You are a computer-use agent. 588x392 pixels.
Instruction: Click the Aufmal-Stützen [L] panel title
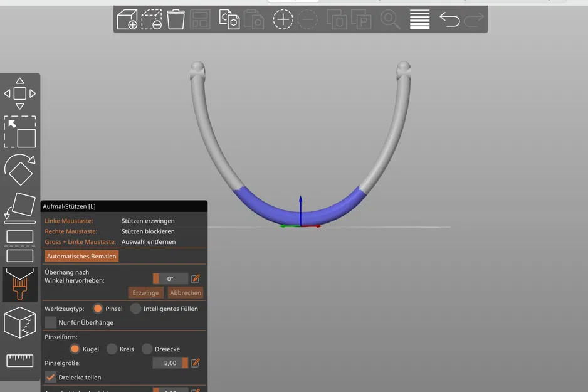point(69,206)
